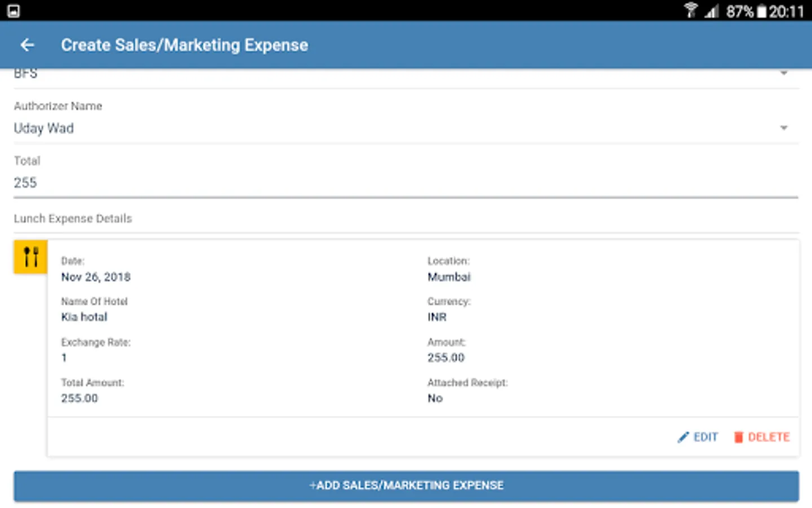Select the Uday Wad authorizer field

tap(44, 129)
